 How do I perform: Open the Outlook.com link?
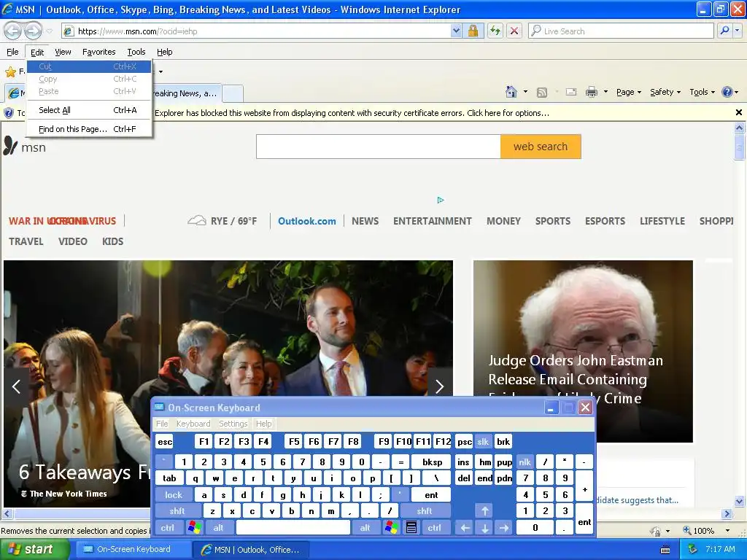pos(307,221)
